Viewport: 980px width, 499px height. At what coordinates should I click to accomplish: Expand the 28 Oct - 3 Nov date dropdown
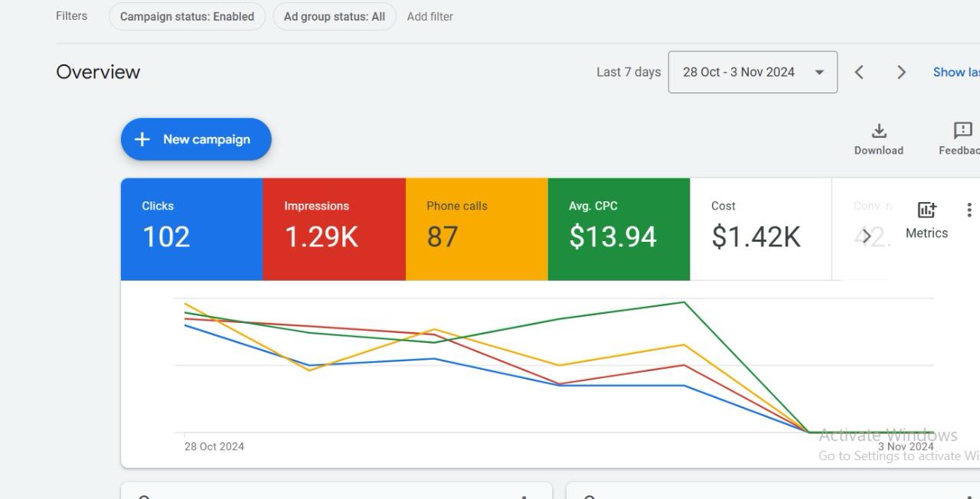[752, 72]
